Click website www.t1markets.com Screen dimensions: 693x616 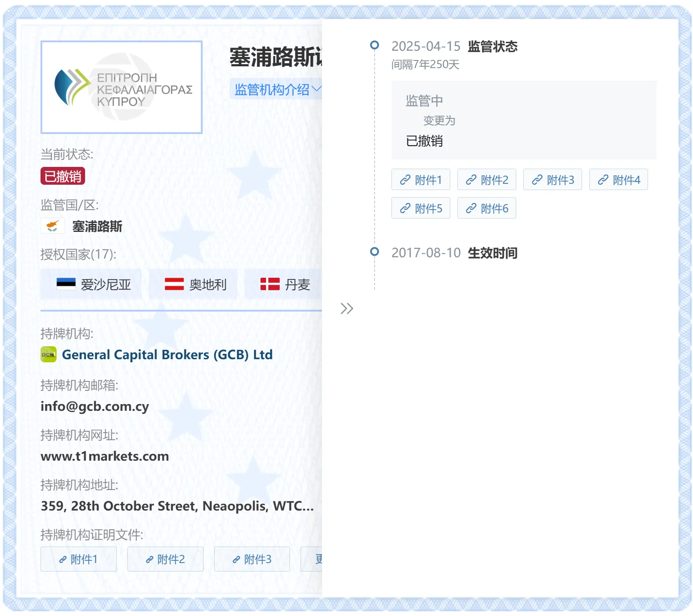coord(105,456)
